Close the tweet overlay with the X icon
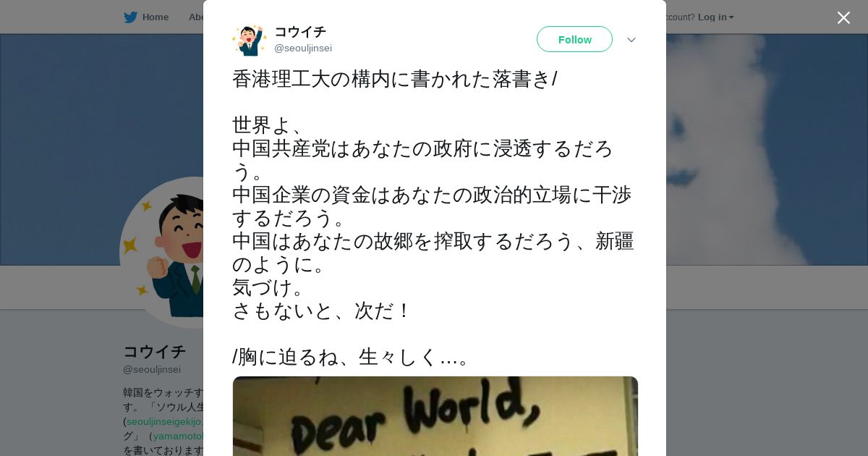 tap(843, 17)
